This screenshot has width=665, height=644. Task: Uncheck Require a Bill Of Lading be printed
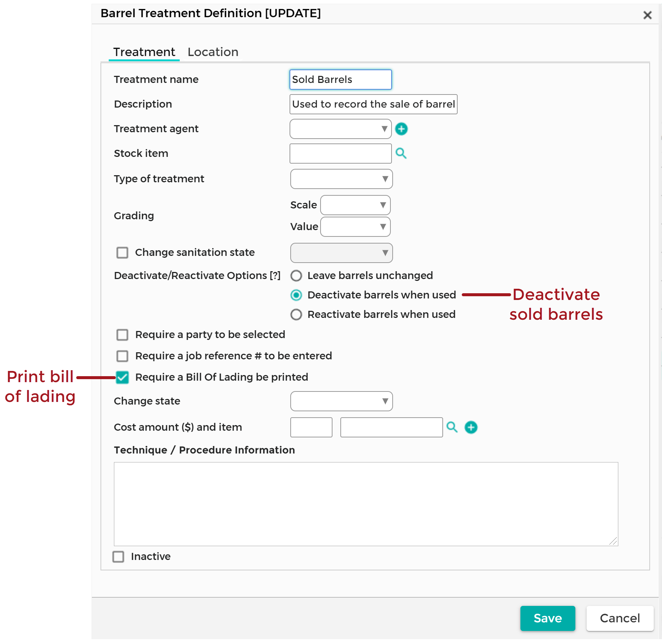click(122, 377)
